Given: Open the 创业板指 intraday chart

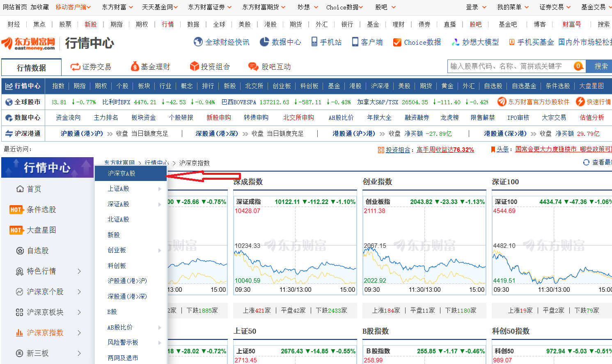Looking at the screenshot, I should click(424, 245).
